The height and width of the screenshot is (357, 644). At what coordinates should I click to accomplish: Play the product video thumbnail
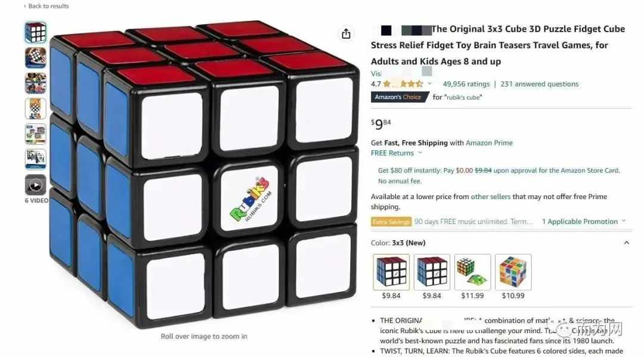36,185
